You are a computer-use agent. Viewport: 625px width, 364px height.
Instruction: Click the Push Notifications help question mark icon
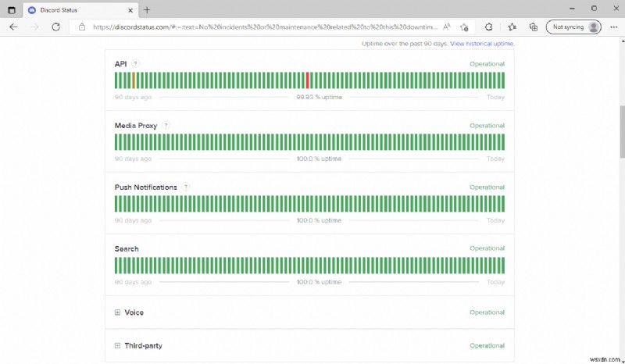[x=185, y=187]
